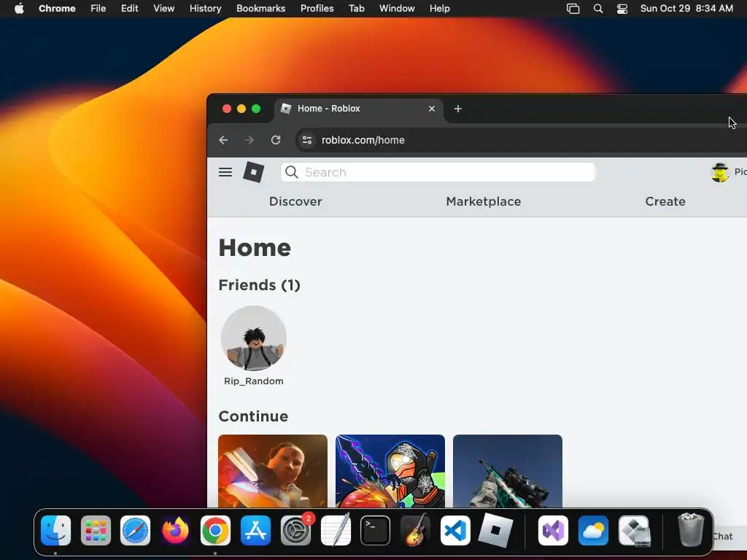
Task: Click the Continue section heading
Action: coord(253,416)
